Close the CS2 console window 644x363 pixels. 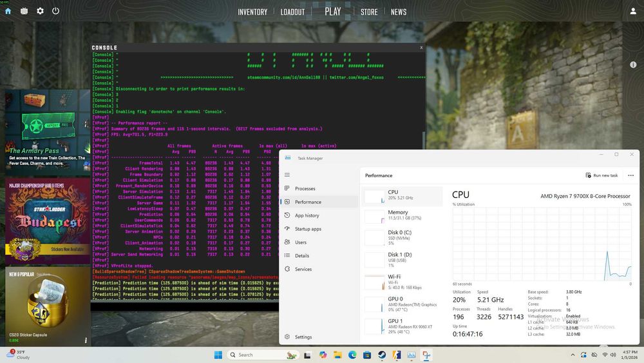[421, 47]
